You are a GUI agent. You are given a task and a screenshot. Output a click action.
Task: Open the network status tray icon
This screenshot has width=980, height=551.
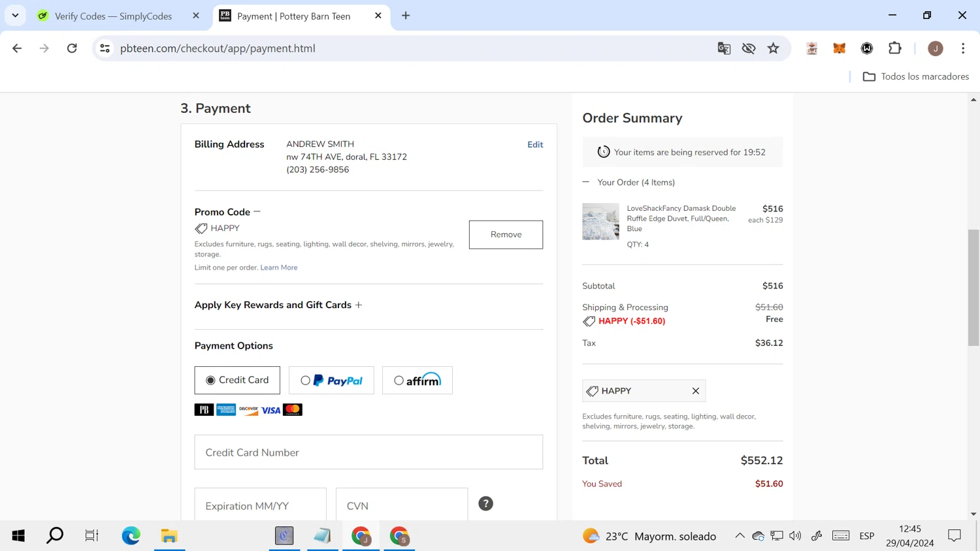777,536
